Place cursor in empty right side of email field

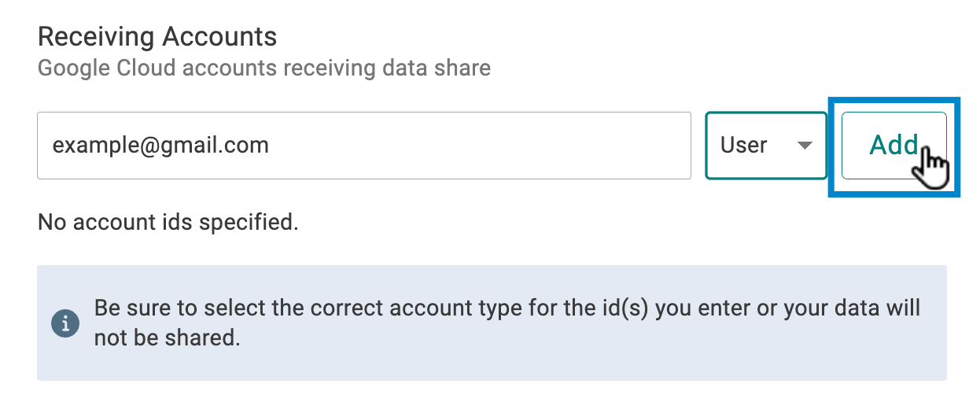[x=511, y=146]
